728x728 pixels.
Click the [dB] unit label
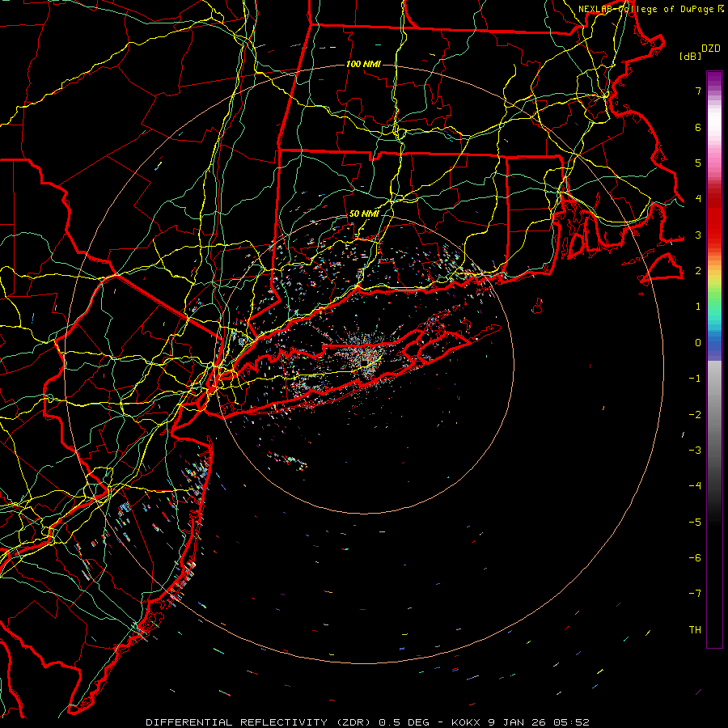(690, 57)
